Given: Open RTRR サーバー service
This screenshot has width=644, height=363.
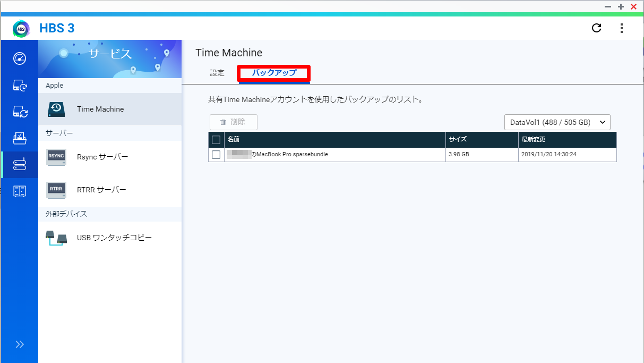Looking at the screenshot, I should tap(110, 190).
